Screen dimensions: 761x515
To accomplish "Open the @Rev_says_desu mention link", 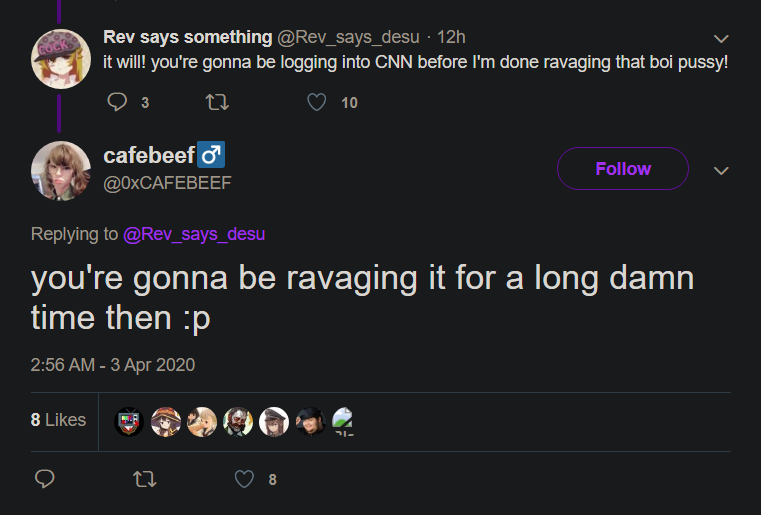I will [x=194, y=234].
